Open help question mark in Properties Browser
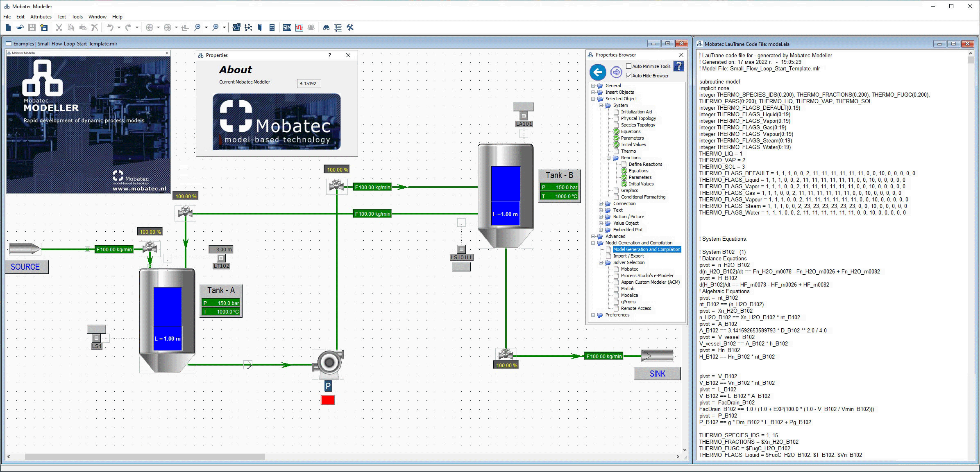980x472 pixels. pos(678,66)
